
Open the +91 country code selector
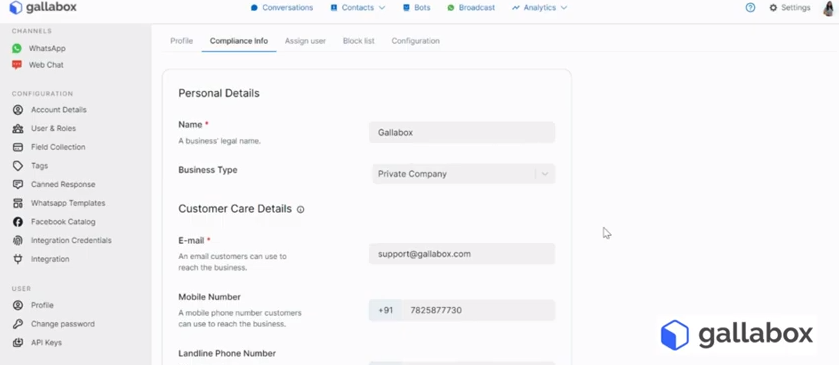click(385, 310)
